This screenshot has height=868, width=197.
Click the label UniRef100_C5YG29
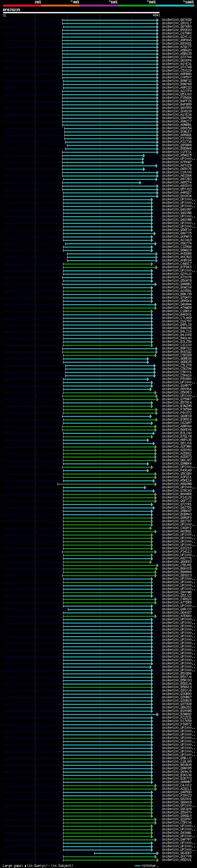point(177,71)
